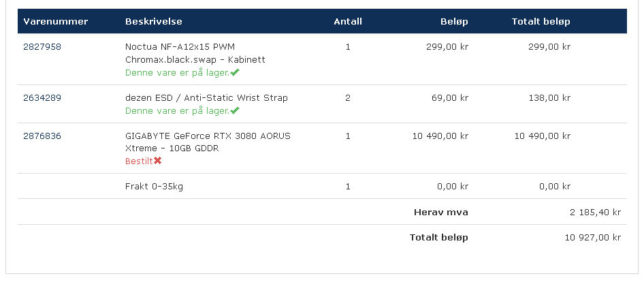This screenshot has height=282, width=644.
Task: Click the Beløp column header
Action: click(x=454, y=21)
